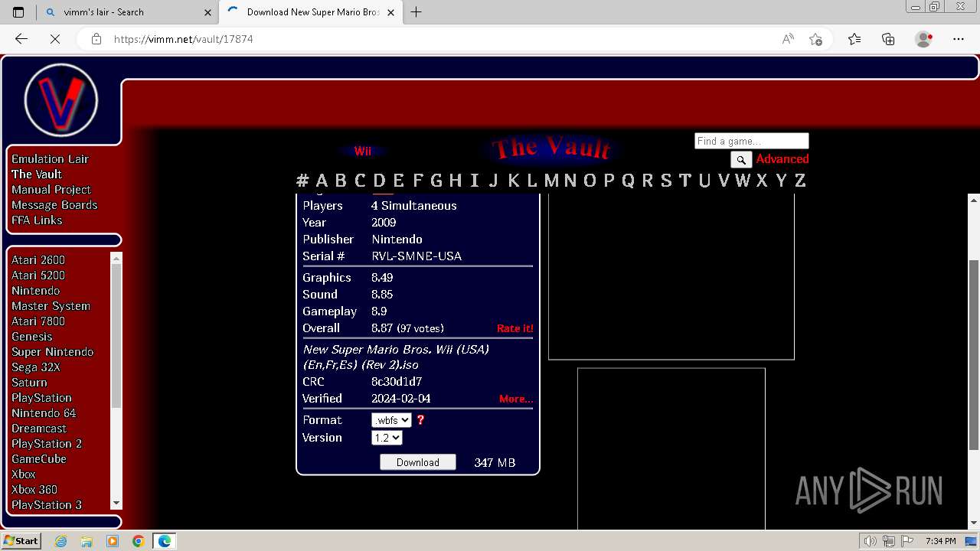
Task: Open The Vault menu link
Action: coord(37,174)
